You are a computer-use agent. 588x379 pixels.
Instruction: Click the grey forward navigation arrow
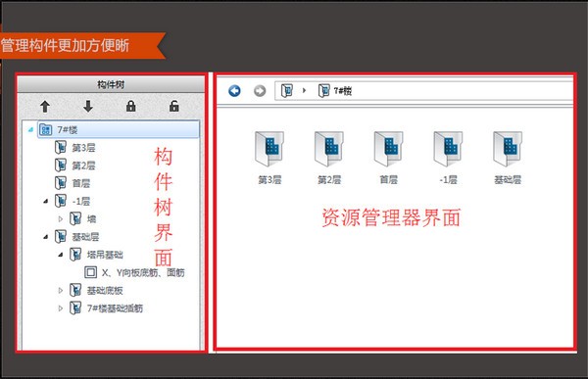[260, 91]
